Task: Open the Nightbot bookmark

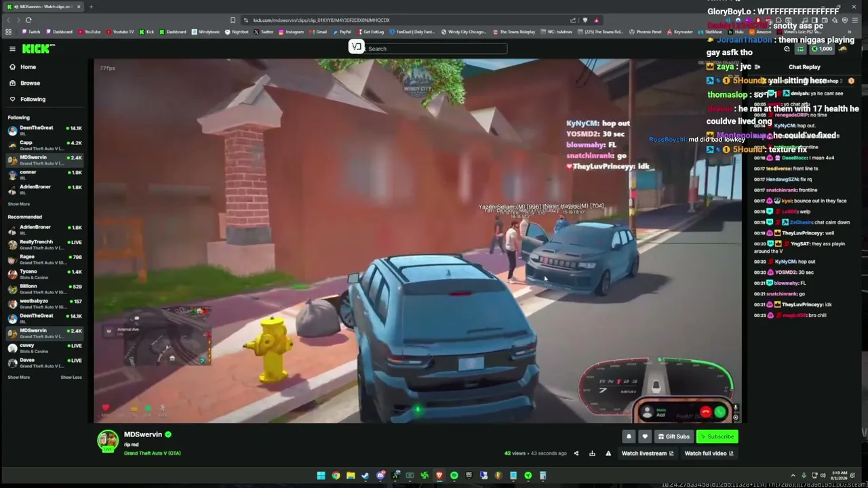Action: [x=237, y=32]
